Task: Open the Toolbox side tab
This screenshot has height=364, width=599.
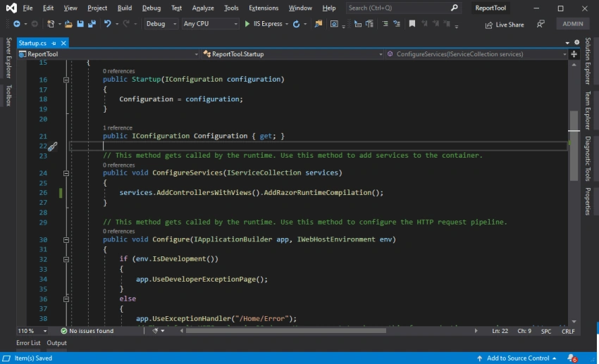Action: click(x=8, y=95)
